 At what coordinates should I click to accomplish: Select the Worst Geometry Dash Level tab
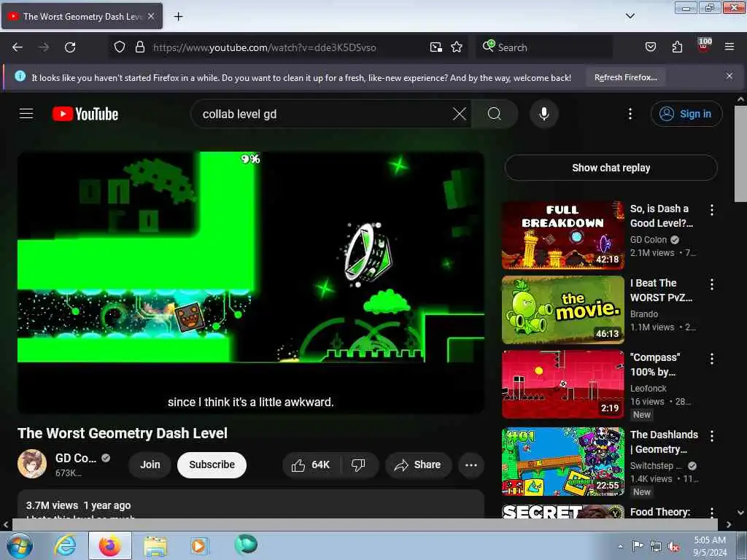pos(82,17)
